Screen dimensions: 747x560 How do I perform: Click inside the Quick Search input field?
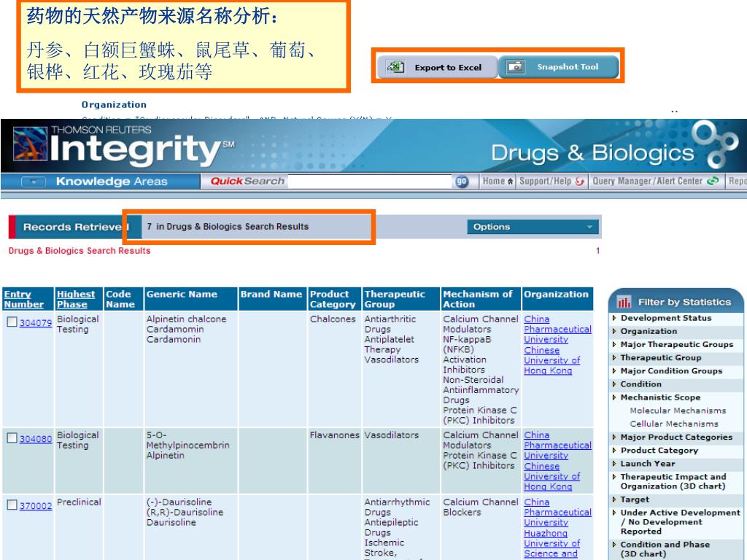(370, 182)
